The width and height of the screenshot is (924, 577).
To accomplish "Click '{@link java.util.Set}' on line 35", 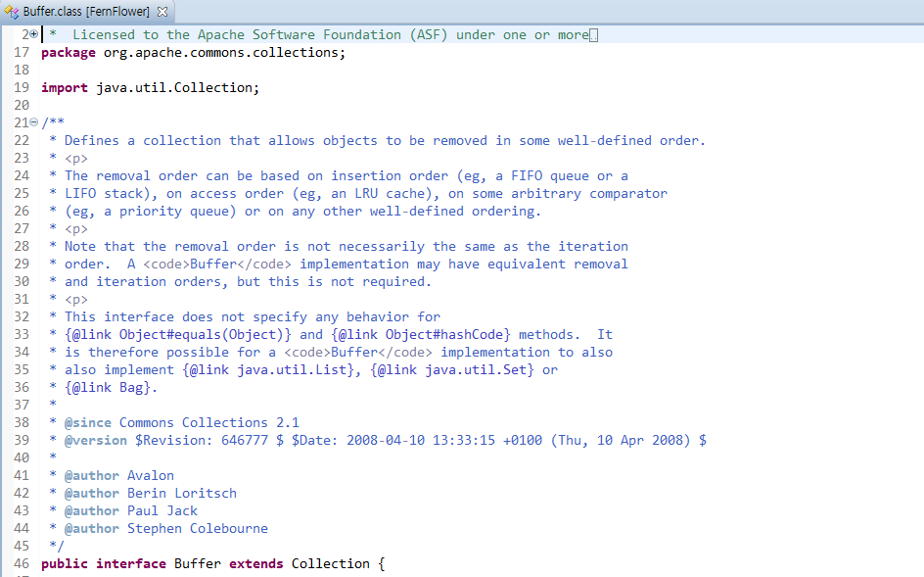I will tap(452, 370).
